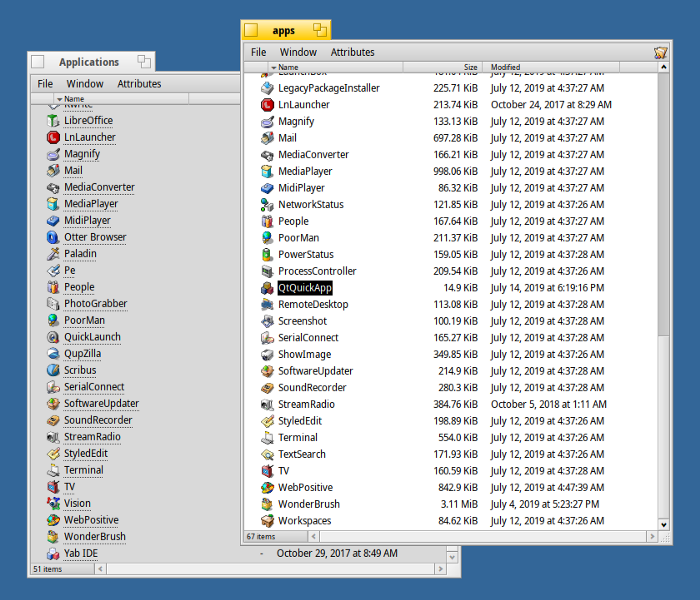The image size is (700, 600).
Task: Click the apps window title tab
Action: (x=286, y=30)
